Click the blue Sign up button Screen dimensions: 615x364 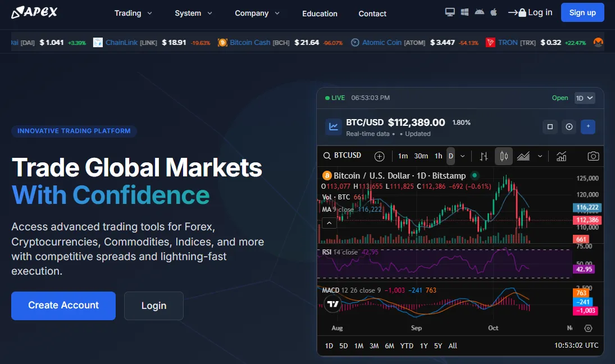[x=582, y=12]
